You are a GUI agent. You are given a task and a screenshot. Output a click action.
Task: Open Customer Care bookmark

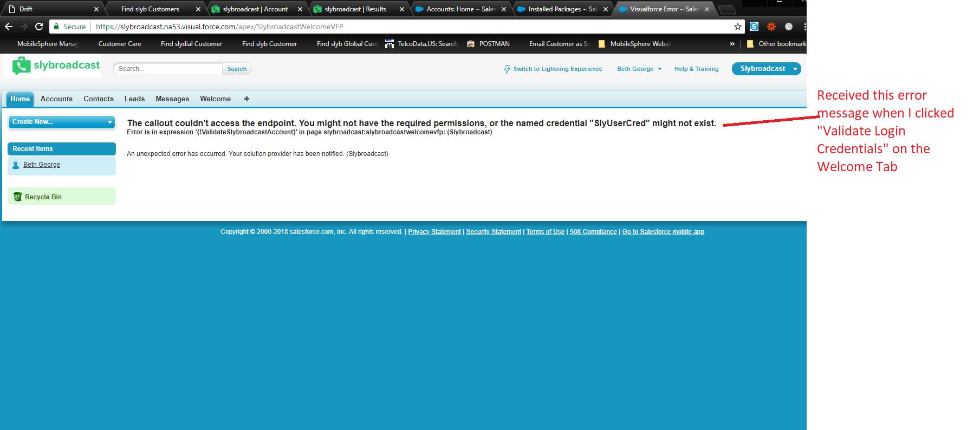(120, 44)
